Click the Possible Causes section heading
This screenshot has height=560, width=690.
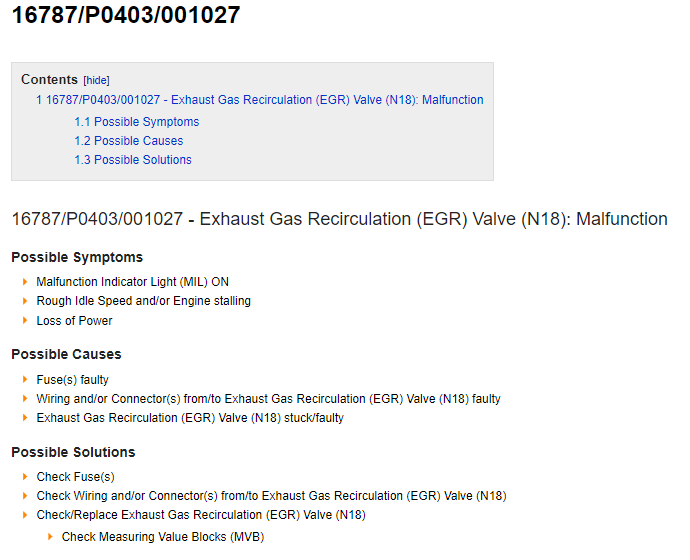[x=66, y=354]
